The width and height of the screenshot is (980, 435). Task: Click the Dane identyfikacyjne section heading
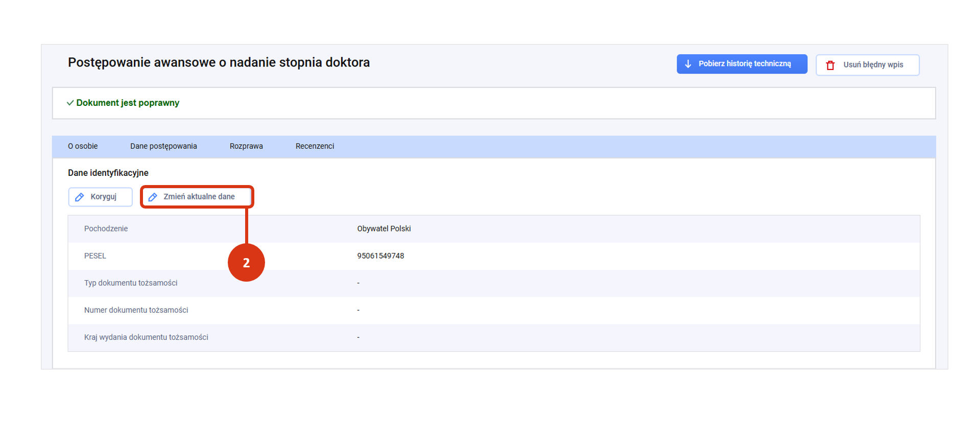point(108,173)
